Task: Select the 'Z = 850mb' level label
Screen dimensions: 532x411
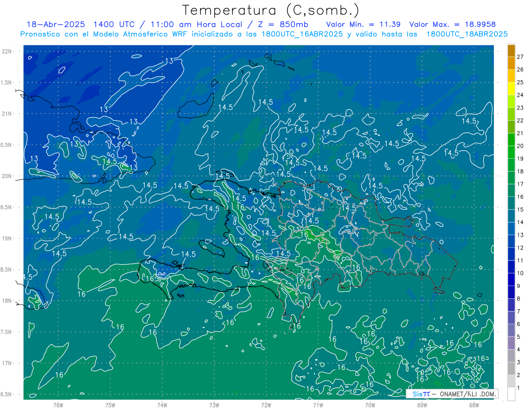Action: tap(282, 24)
